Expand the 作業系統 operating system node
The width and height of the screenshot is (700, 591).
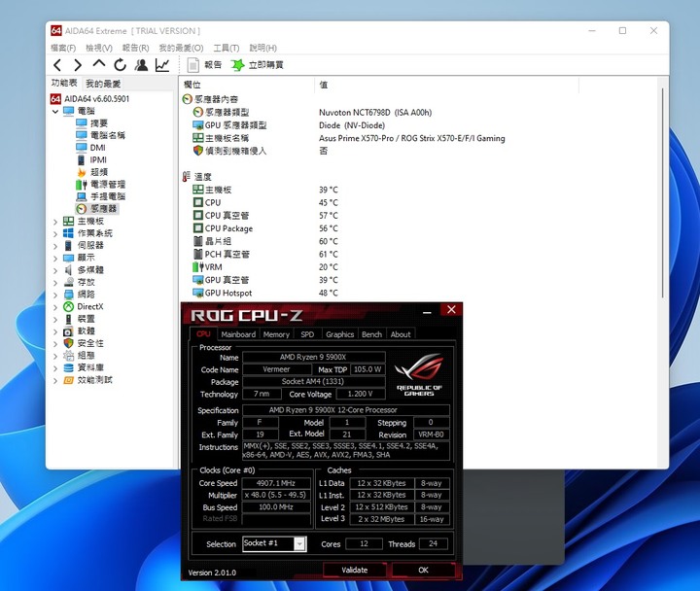(55, 233)
